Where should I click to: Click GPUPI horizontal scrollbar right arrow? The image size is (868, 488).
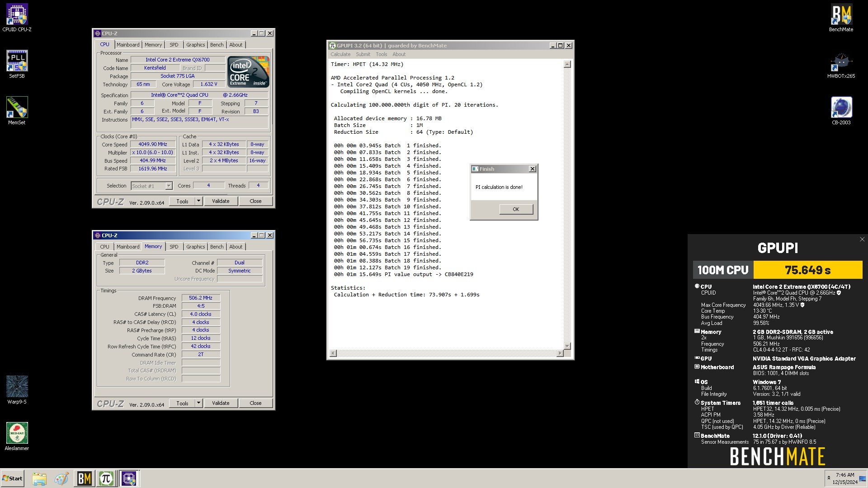click(x=560, y=353)
